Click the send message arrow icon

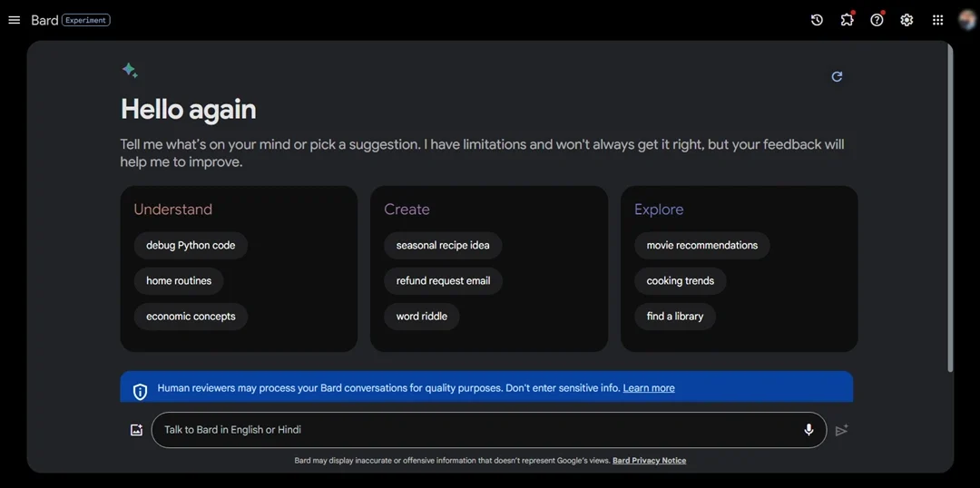tap(842, 430)
